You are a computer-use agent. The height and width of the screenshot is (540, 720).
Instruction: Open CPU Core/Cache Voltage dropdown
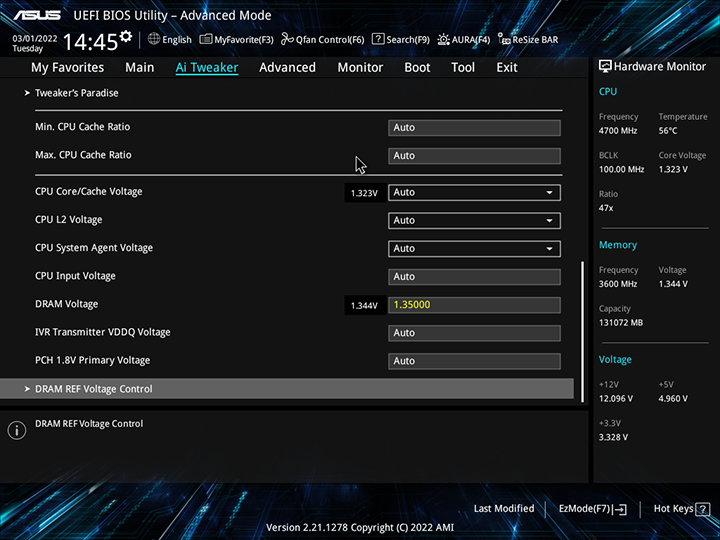click(474, 192)
